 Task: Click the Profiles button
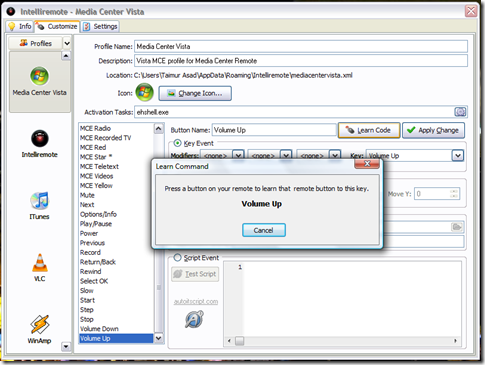click(36, 43)
